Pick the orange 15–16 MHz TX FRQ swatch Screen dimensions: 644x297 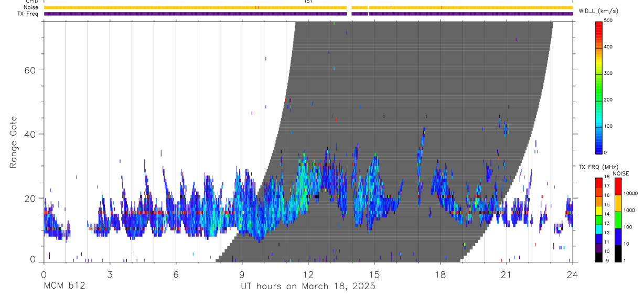tap(599, 201)
